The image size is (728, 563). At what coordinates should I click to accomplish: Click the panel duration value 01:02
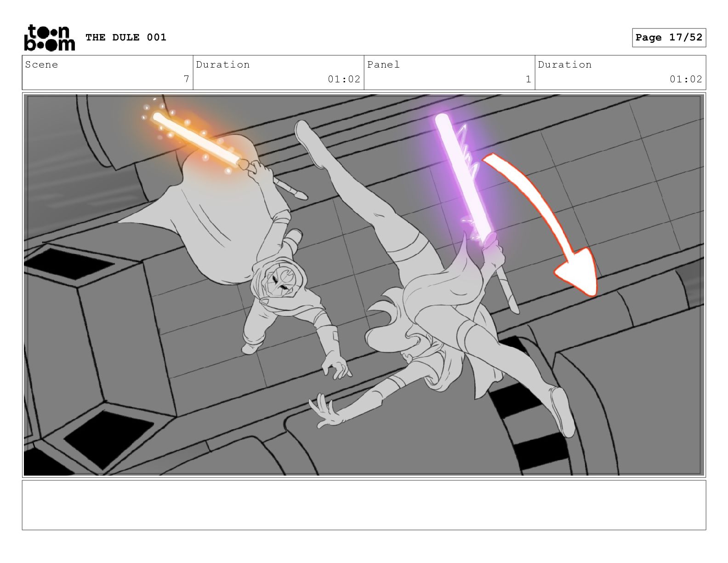686,79
